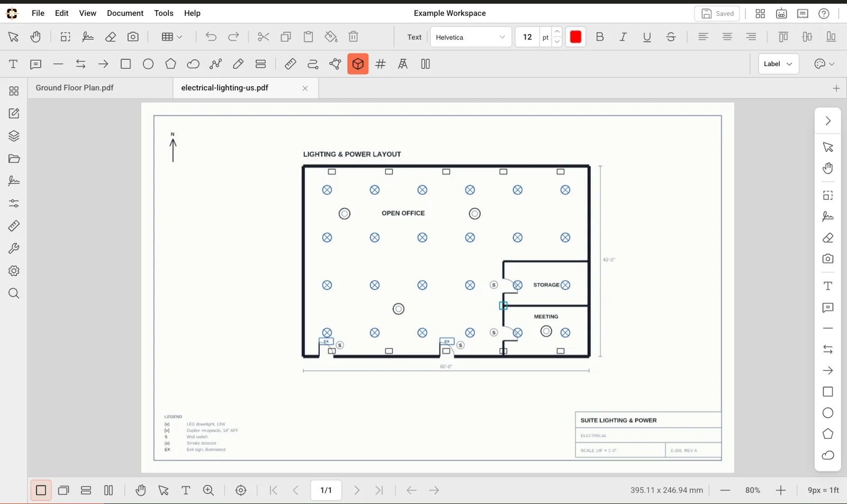
Task: Click the zoom-in magnifier in bottom bar
Action: [x=209, y=490]
